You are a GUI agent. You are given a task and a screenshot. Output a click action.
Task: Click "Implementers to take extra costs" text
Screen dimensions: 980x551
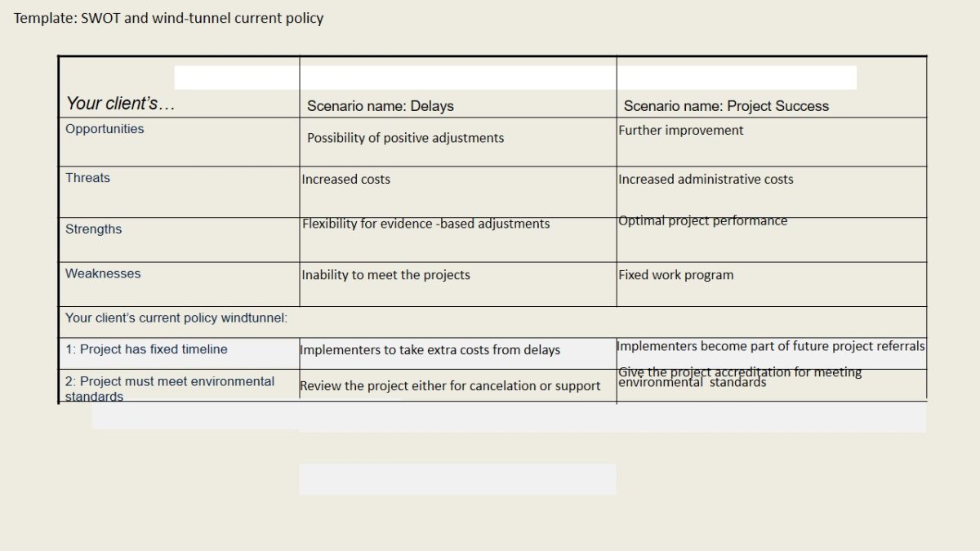click(430, 350)
